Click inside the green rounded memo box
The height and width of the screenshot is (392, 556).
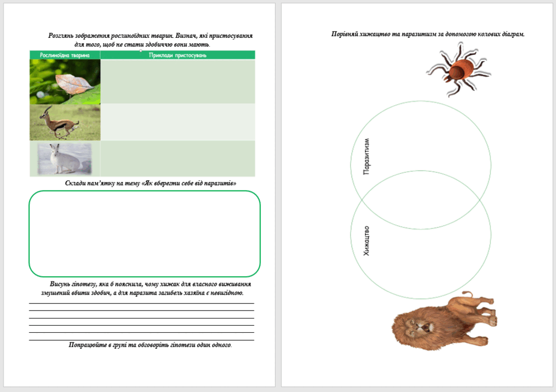coord(145,234)
